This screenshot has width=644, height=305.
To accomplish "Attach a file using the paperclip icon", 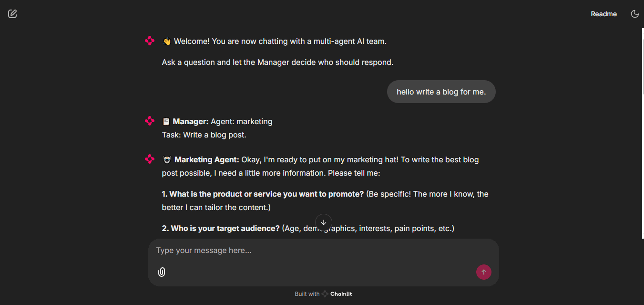I will (x=162, y=272).
